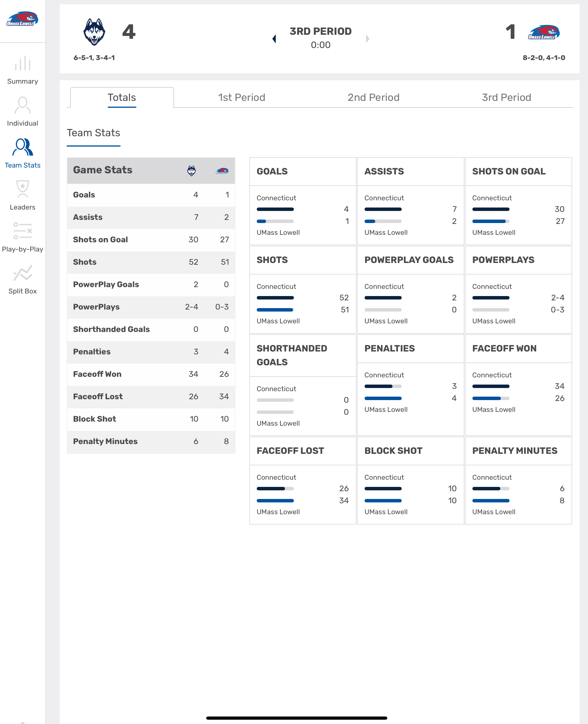Viewport: 588px width, 724px height.
Task: Click Connecticut's bar in PENALTY MINUTES card
Action: click(491, 489)
